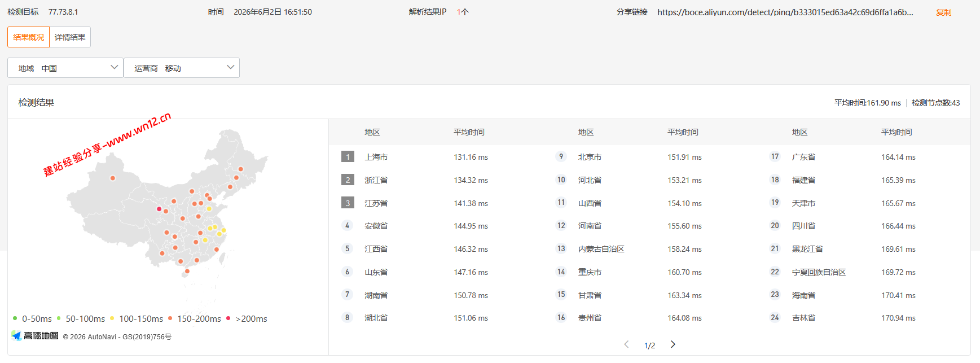Select the 贵州省 region

[590, 318]
